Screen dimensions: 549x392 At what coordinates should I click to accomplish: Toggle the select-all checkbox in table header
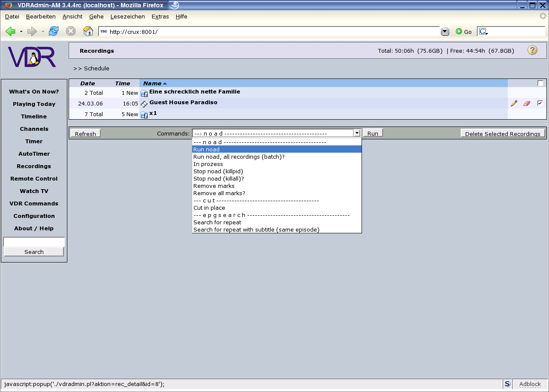click(540, 83)
